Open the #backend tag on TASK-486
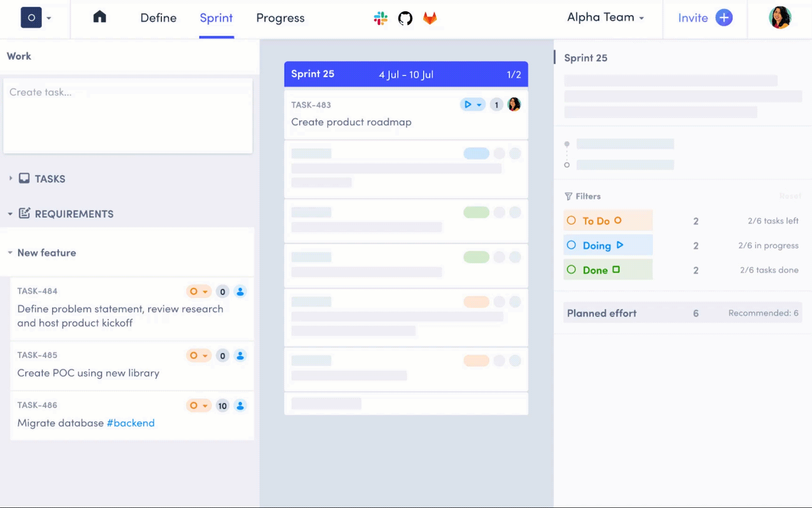 click(x=131, y=423)
